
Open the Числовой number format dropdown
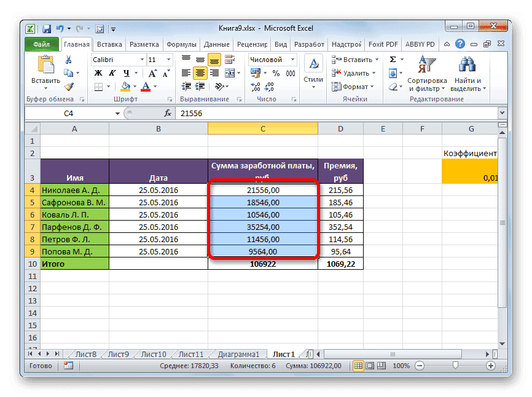292,59
